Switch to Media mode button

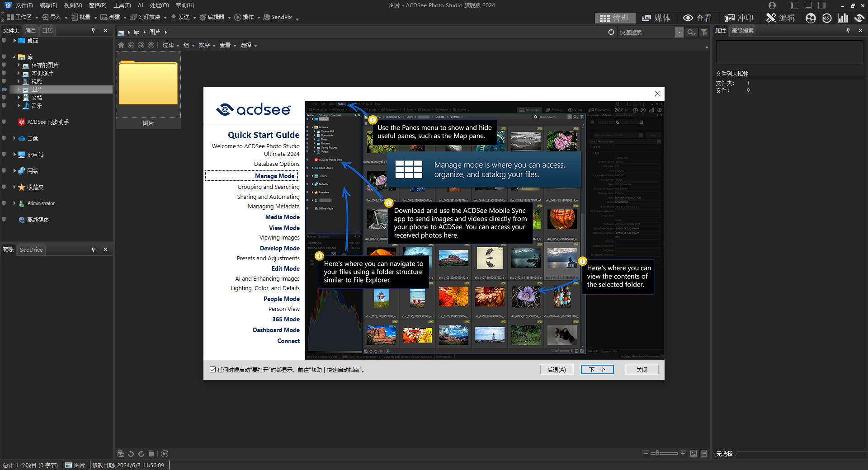click(656, 18)
